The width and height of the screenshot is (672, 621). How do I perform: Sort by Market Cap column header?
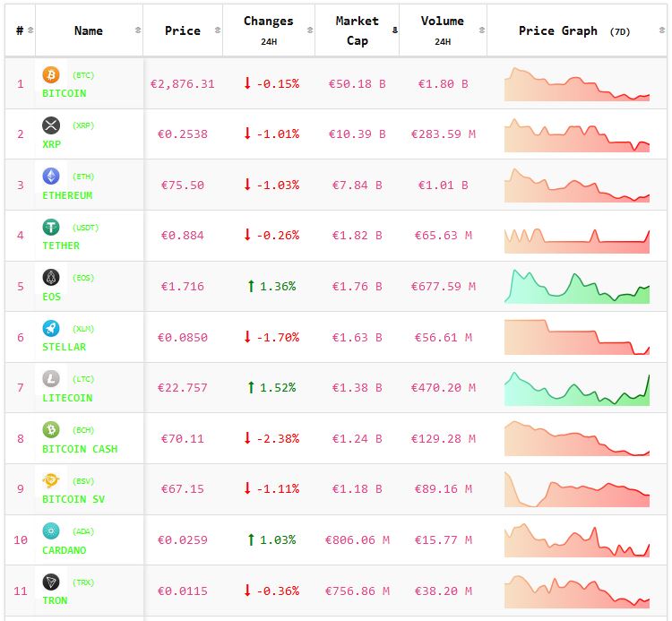[357, 30]
